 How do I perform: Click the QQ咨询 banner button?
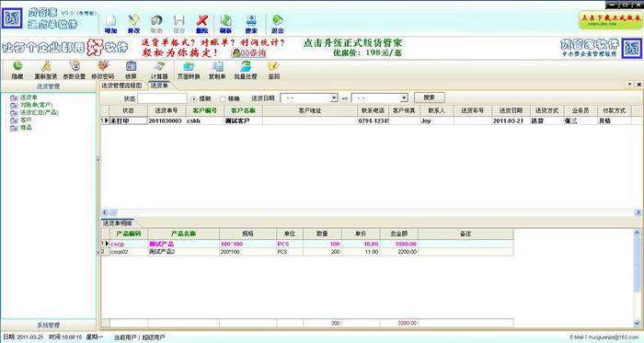tap(249, 53)
